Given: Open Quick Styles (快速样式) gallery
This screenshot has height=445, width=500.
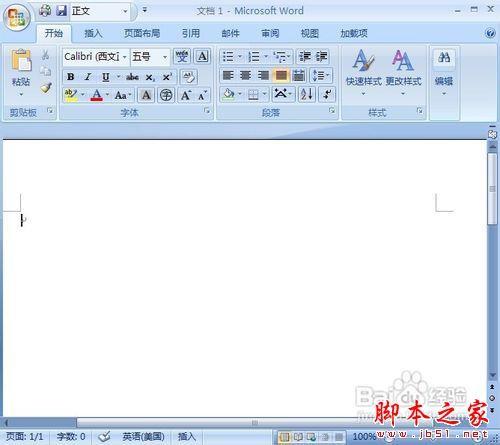Looking at the screenshot, I should [363, 73].
